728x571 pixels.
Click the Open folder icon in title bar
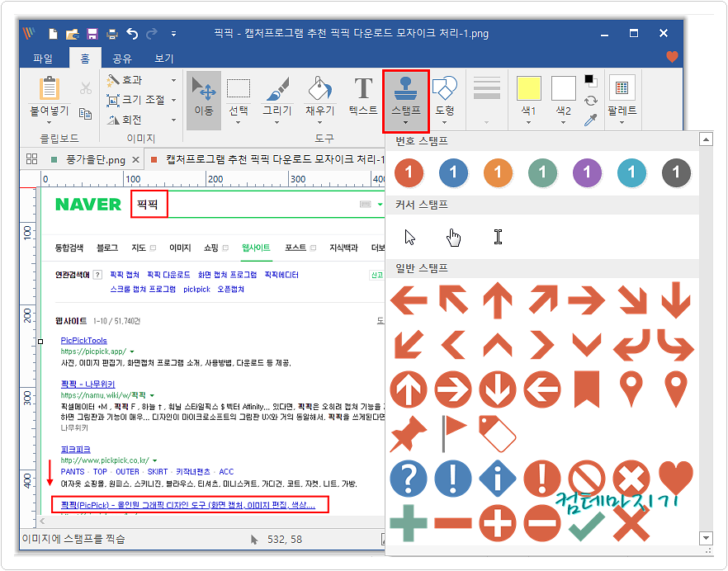coord(73,34)
